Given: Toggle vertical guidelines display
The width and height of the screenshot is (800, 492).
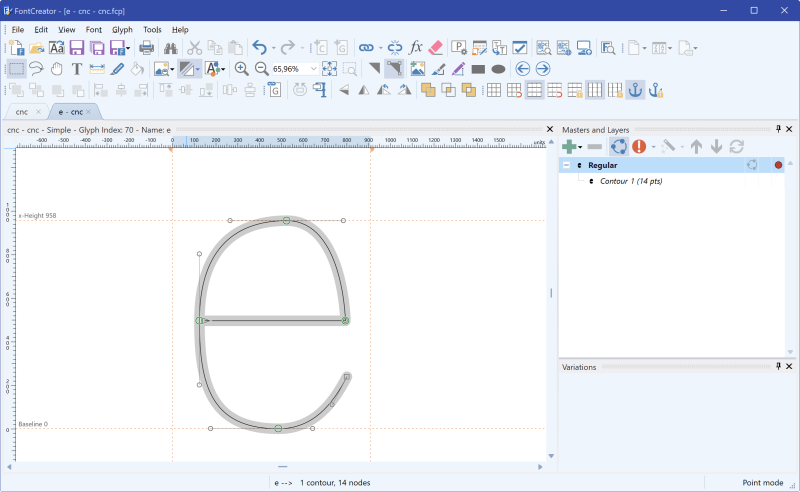Looking at the screenshot, I should (x=595, y=90).
